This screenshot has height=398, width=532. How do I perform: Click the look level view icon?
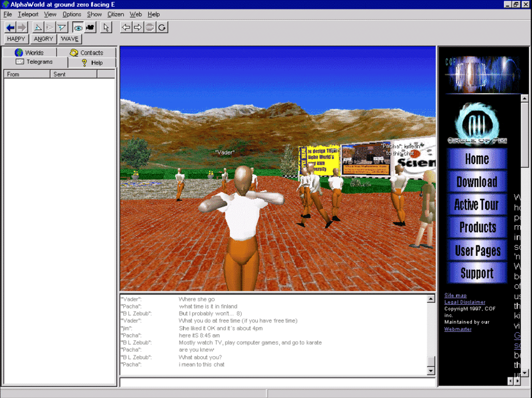50,28
